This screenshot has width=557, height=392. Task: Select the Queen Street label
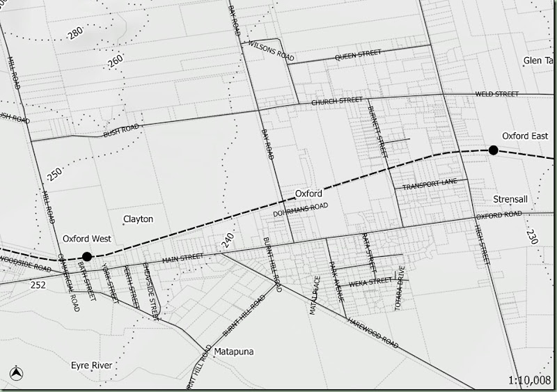pos(358,55)
